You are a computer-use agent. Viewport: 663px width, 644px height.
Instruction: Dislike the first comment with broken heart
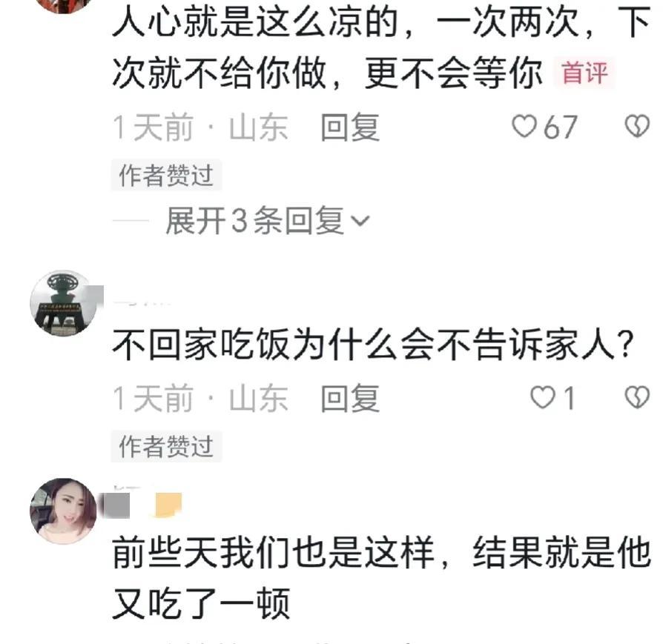[637, 126]
